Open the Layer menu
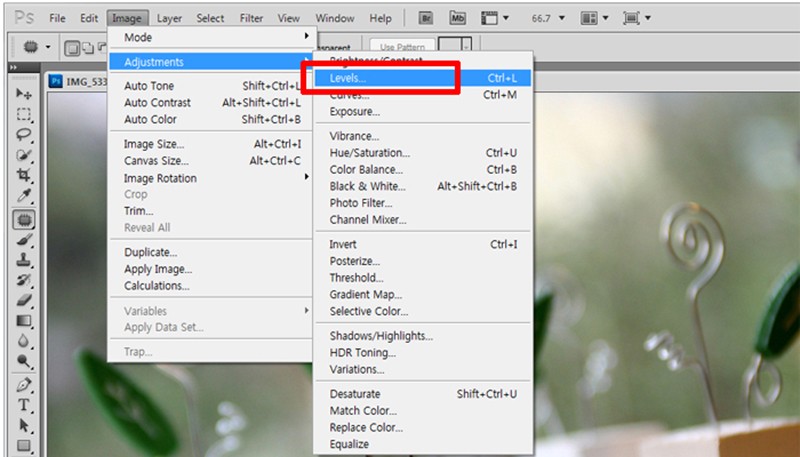This screenshot has width=800, height=457. pos(169,18)
